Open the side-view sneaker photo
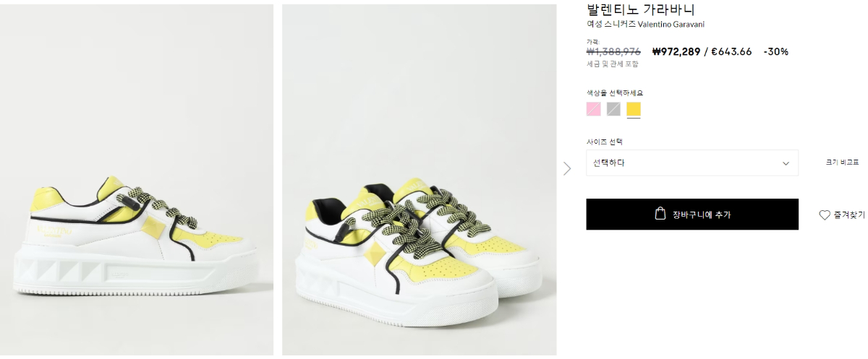 (x=137, y=180)
